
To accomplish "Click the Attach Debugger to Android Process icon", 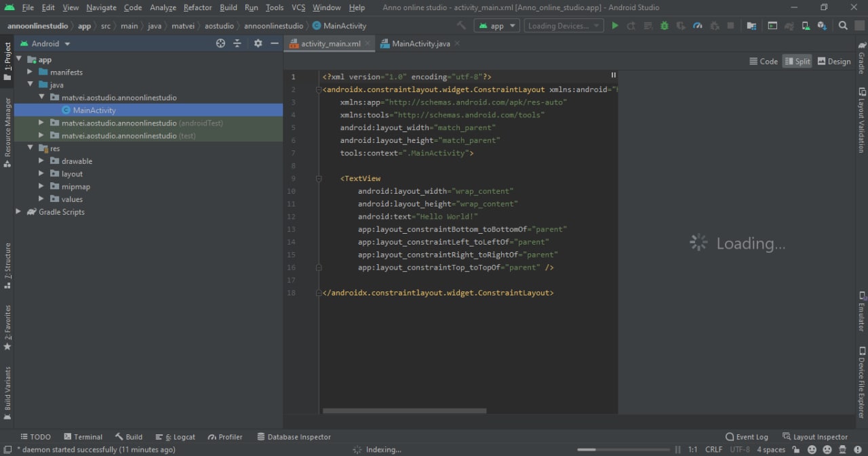I will (714, 26).
